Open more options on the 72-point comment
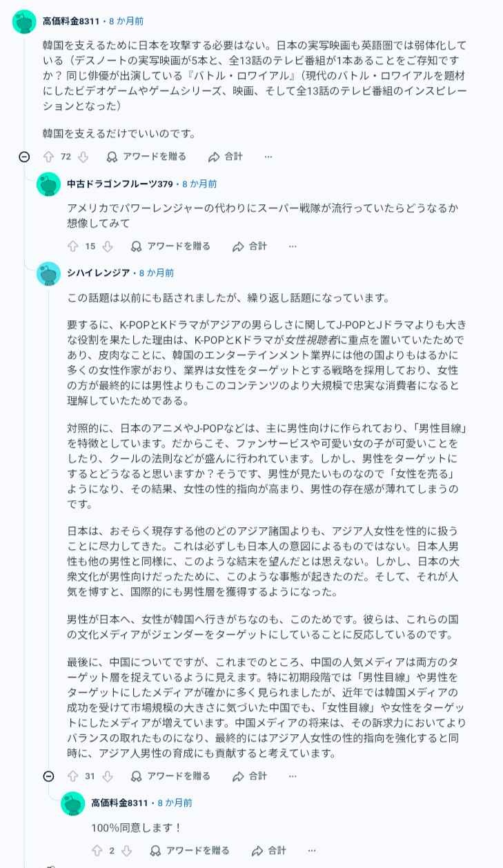Image resolution: width=503 pixels, height=868 pixels. point(268,157)
